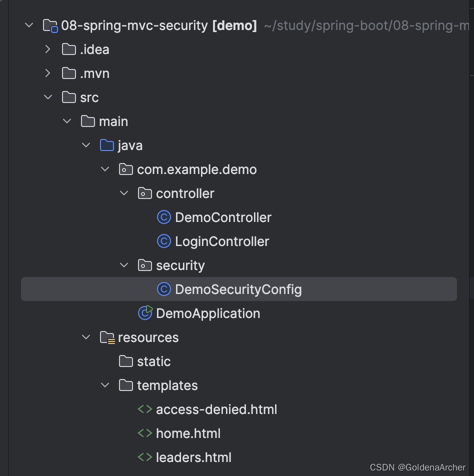
Task: Click the access-denied.html file icon
Action: pos(144,409)
